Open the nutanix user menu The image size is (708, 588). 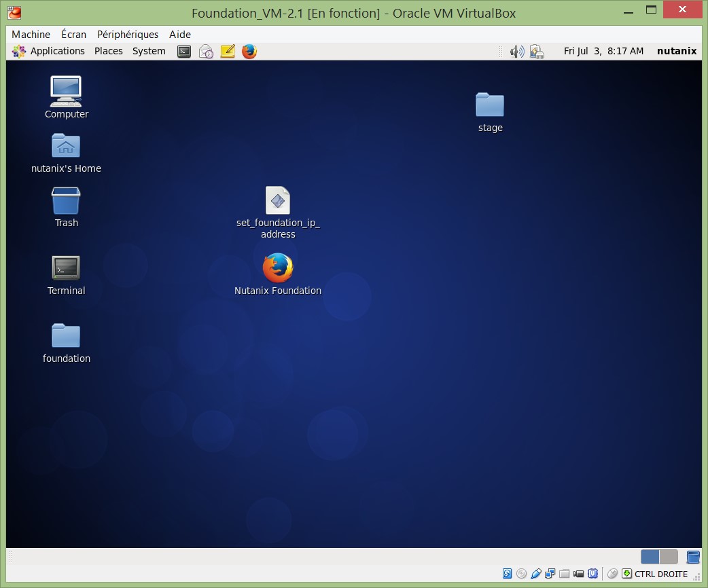(x=676, y=51)
